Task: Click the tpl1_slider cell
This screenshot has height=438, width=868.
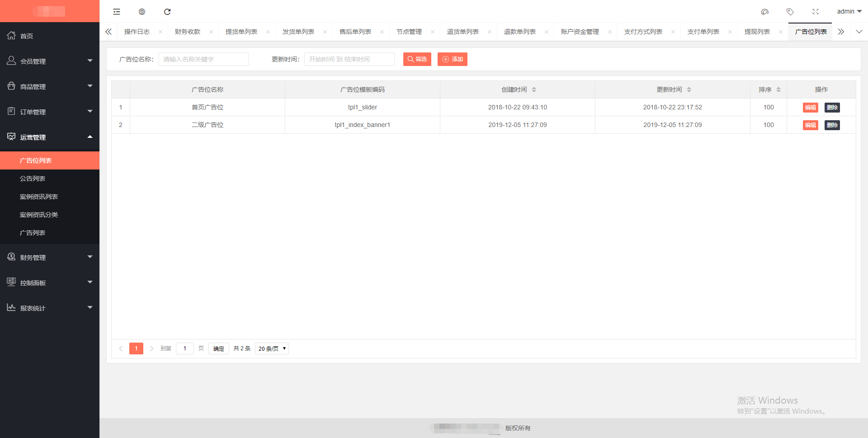Action: point(363,107)
